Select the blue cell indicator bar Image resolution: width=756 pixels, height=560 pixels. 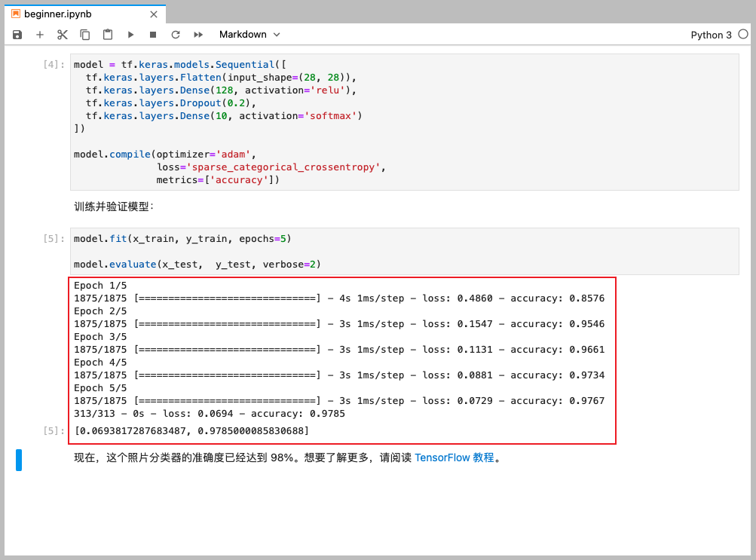(x=19, y=459)
